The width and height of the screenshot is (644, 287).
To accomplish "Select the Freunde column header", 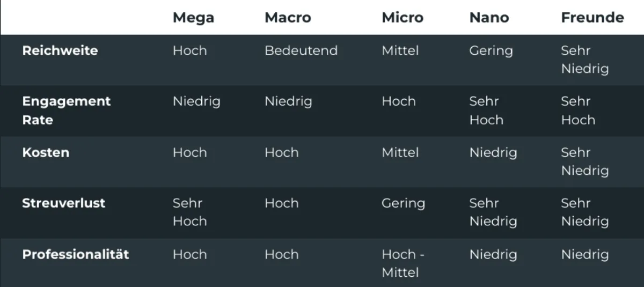I will [x=592, y=18].
